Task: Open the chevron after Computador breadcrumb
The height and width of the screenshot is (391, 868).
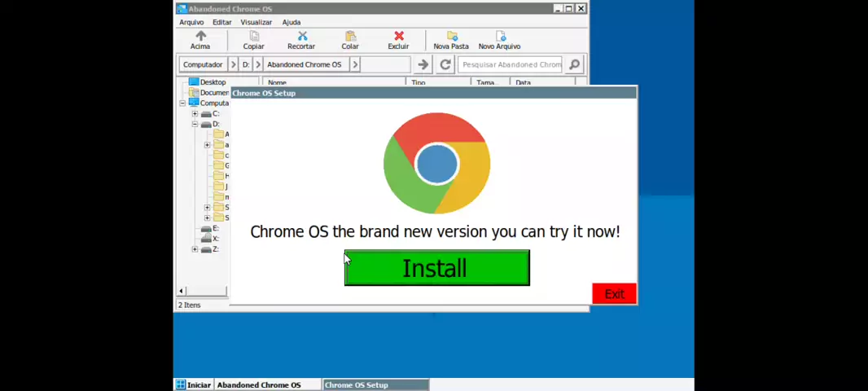Action: 233,64
